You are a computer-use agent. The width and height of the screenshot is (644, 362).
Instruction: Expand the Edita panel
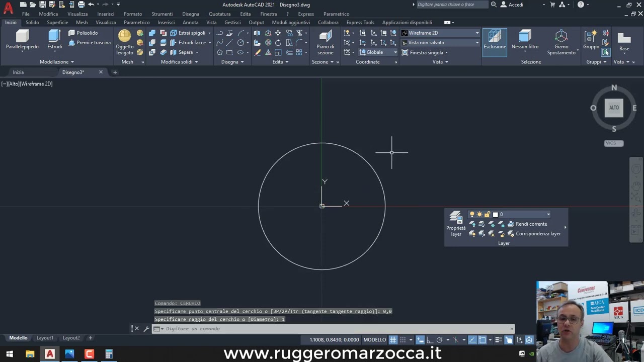coord(280,62)
